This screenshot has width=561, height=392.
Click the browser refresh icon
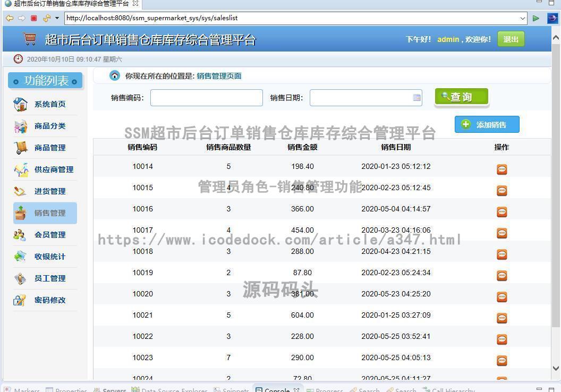pyautogui.click(x=46, y=18)
